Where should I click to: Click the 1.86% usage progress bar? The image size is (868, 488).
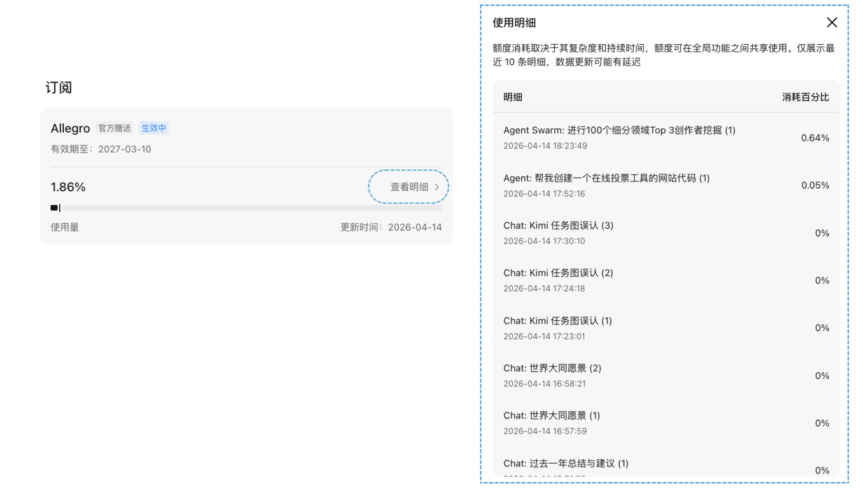tap(246, 208)
